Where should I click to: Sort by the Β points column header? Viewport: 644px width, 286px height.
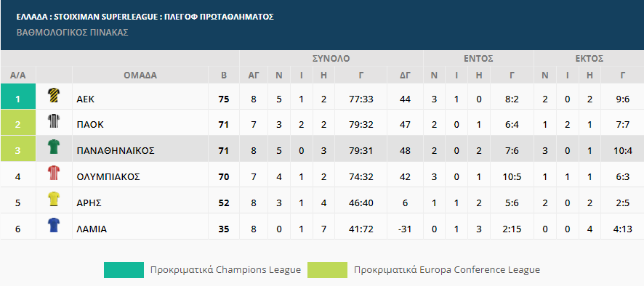tap(224, 75)
